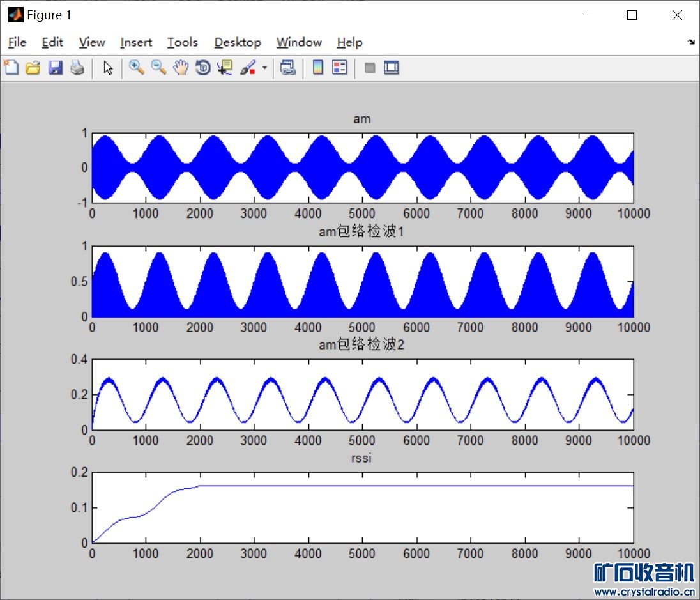700x600 pixels.
Task: Click the Show Plot Tools button
Action: 391,68
